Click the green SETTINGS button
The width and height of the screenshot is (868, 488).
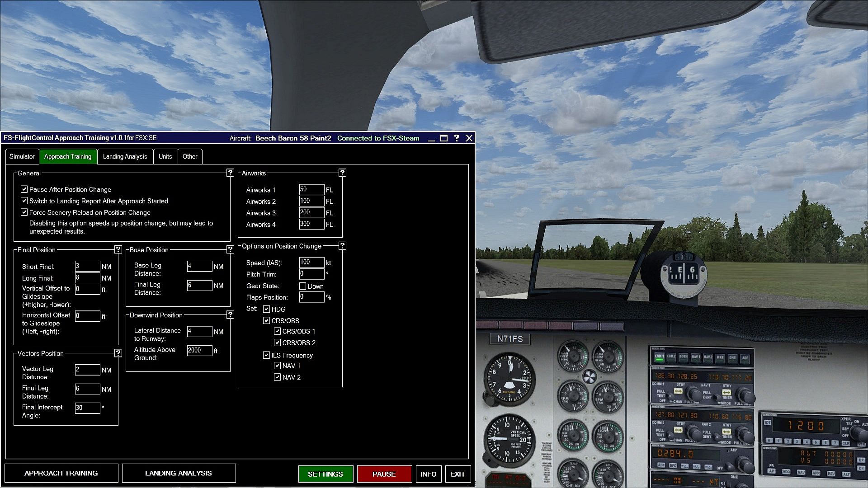[x=325, y=474]
